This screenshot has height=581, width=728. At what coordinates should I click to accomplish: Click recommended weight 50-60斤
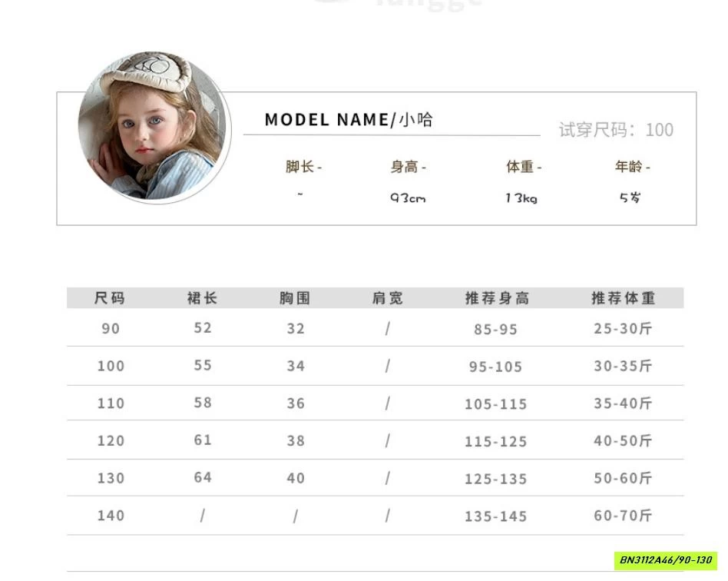623,478
